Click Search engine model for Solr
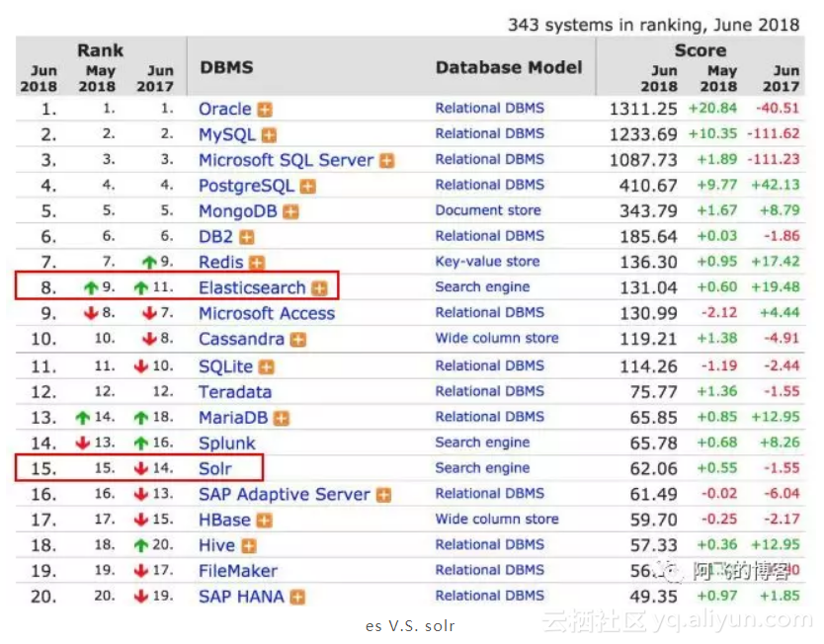 482,468
